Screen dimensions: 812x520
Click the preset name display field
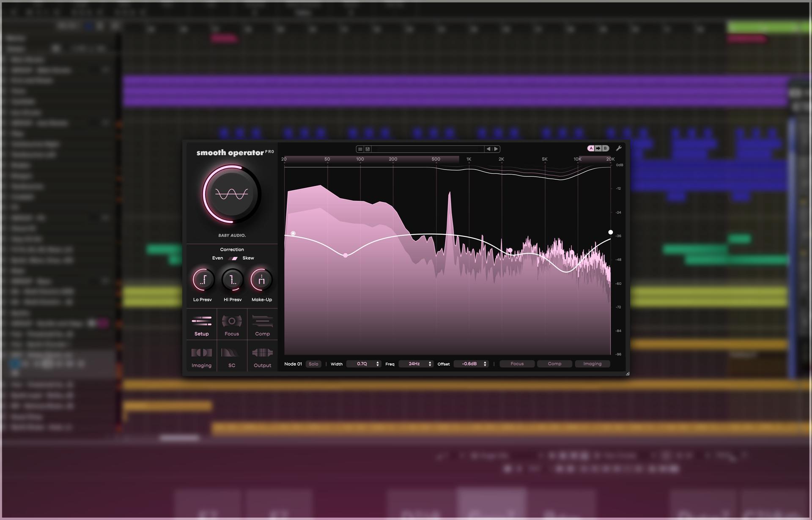tap(428, 149)
